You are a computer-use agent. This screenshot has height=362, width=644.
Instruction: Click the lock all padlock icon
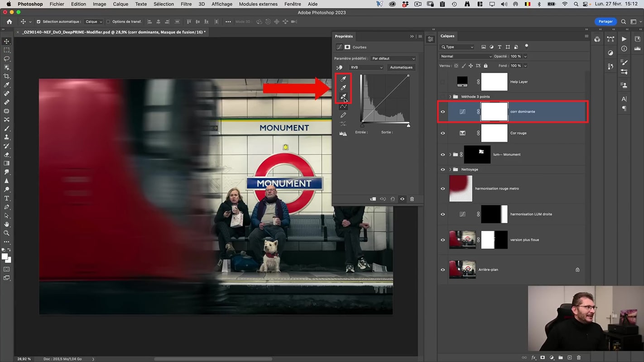485,66
